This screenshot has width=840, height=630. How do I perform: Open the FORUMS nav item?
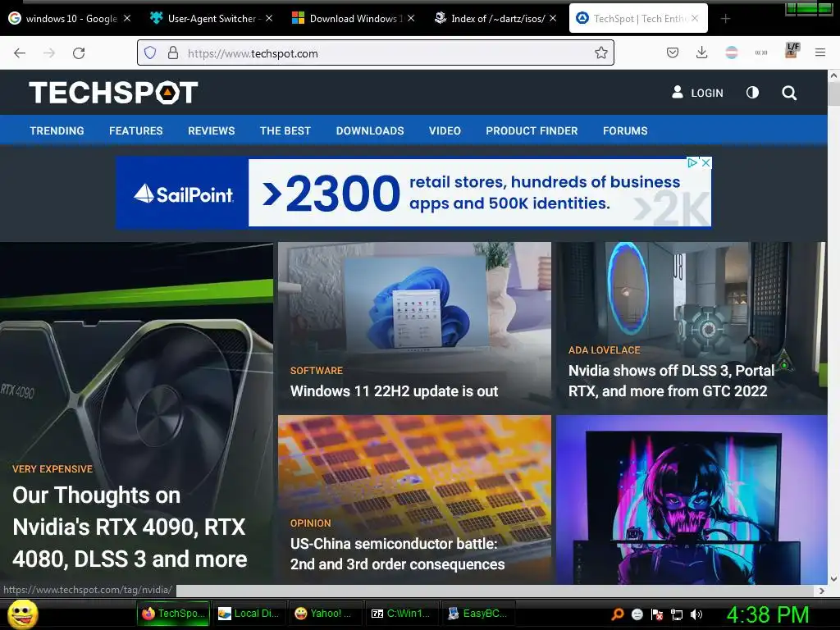point(625,130)
